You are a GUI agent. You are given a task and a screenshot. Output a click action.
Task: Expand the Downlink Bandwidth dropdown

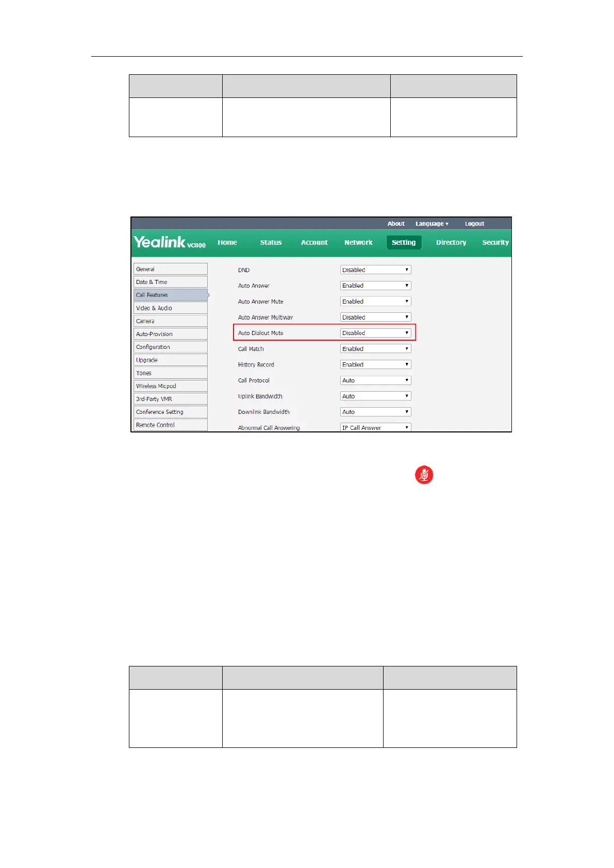point(376,412)
